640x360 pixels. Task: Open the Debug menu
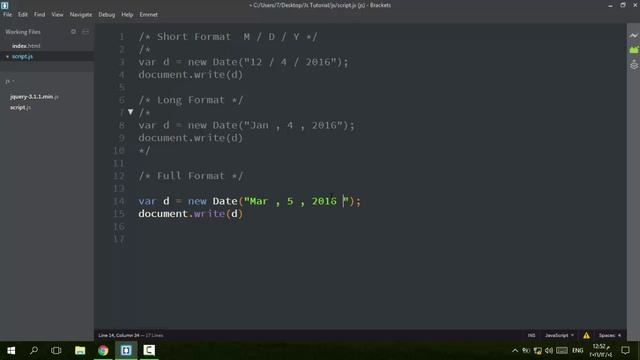click(107, 14)
